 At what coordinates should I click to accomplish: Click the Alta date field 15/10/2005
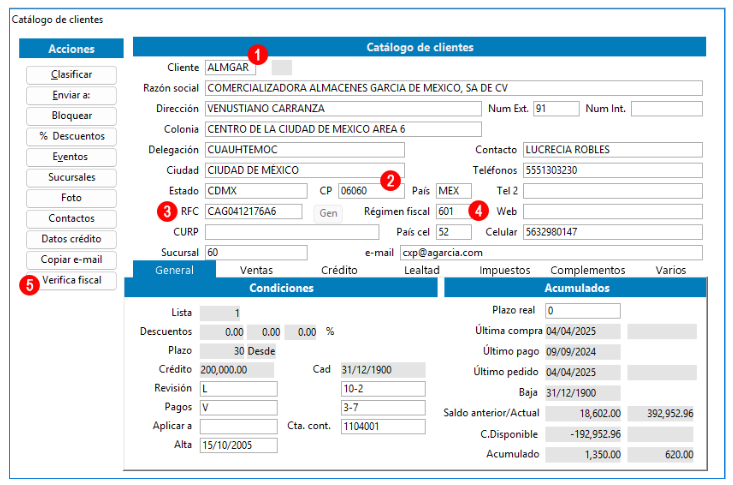[238, 445]
